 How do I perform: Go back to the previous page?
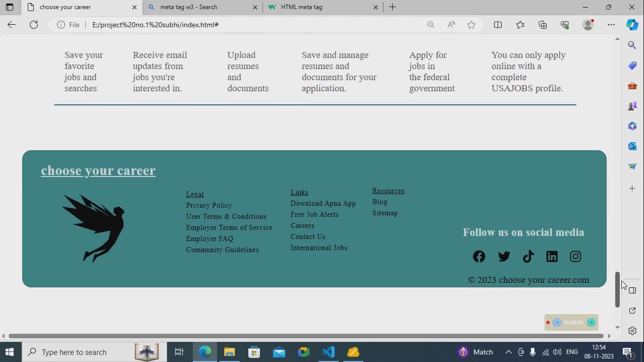(12, 25)
